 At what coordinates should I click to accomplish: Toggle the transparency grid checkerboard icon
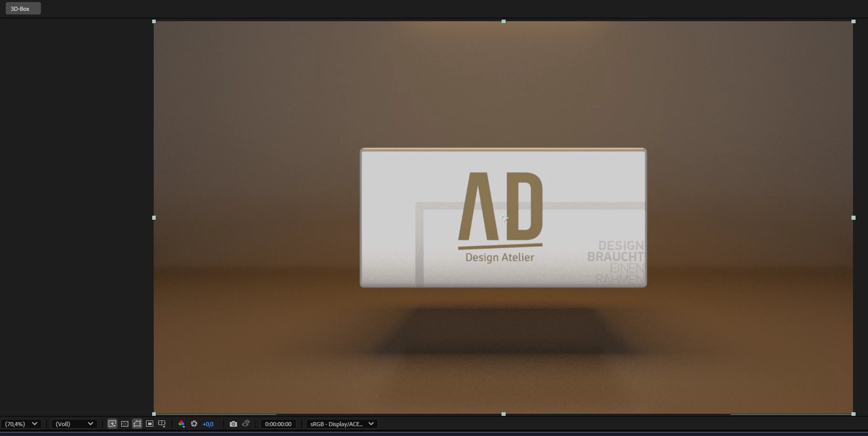(x=125, y=424)
